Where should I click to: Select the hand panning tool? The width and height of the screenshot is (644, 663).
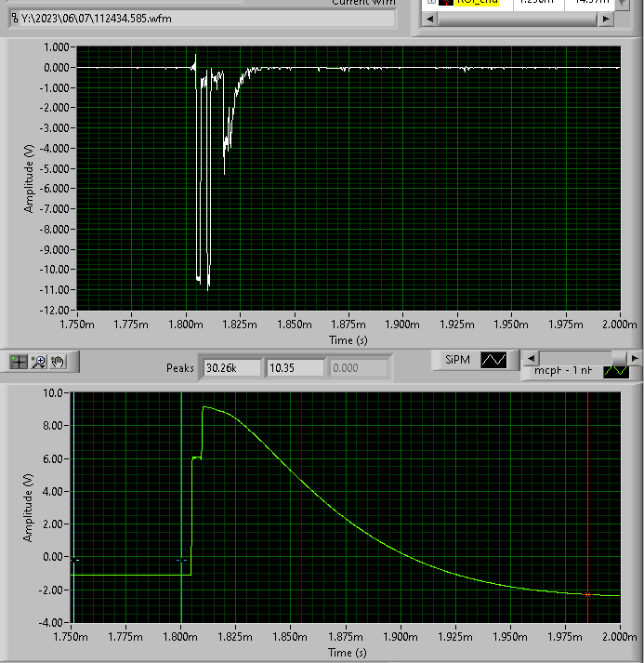(x=58, y=362)
